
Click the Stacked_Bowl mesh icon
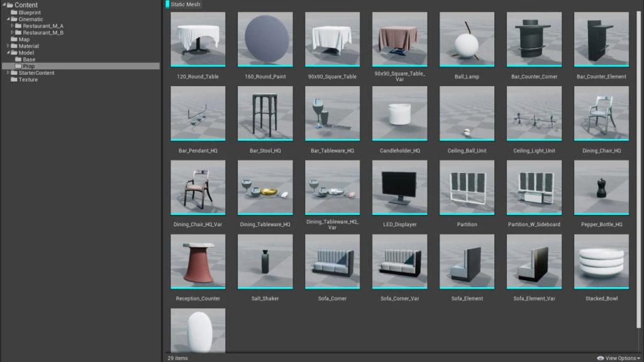pos(601,261)
